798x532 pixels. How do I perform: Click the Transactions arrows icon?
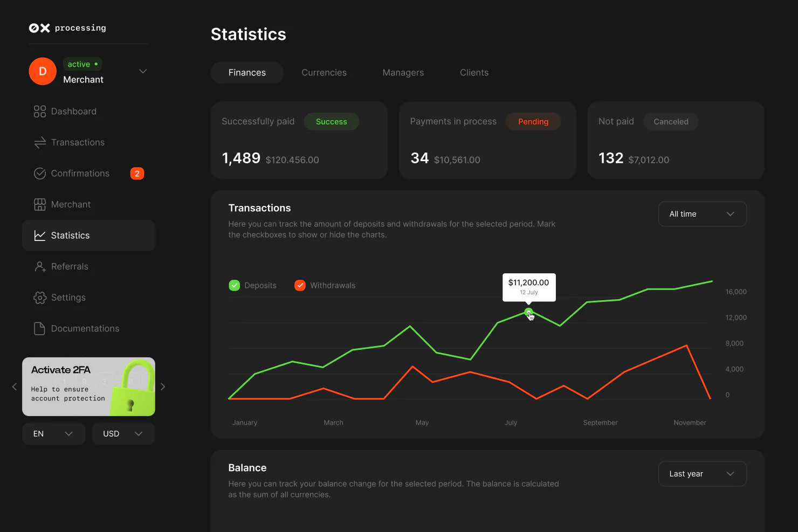pos(40,142)
